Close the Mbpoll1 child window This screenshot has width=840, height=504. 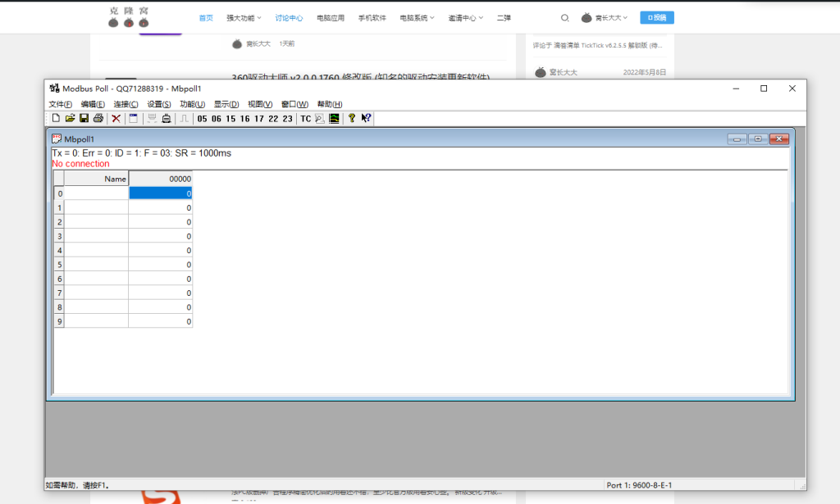779,139
